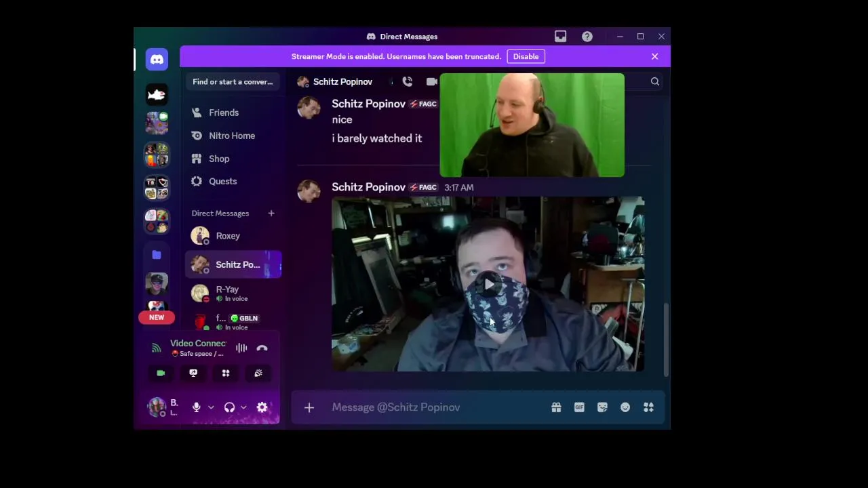Screen dimensions: 868x488
Task: Open the Help question mark icon
Action: [x=587, y=37]
